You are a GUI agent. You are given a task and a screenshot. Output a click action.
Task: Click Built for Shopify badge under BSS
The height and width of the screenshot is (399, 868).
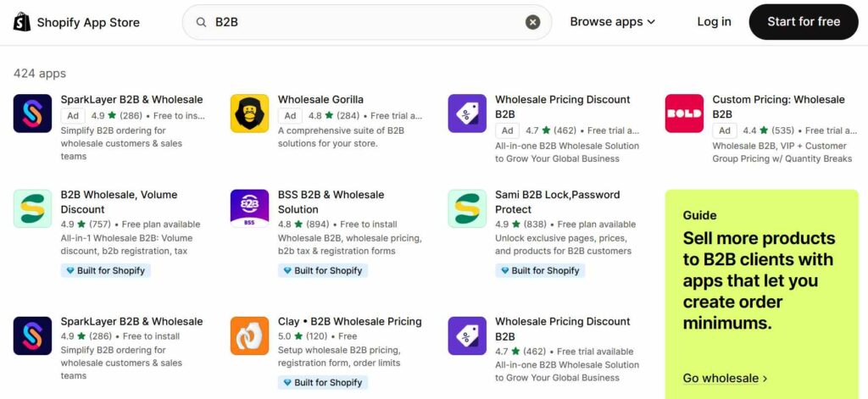pyautogui.click(x=323, y=270)
